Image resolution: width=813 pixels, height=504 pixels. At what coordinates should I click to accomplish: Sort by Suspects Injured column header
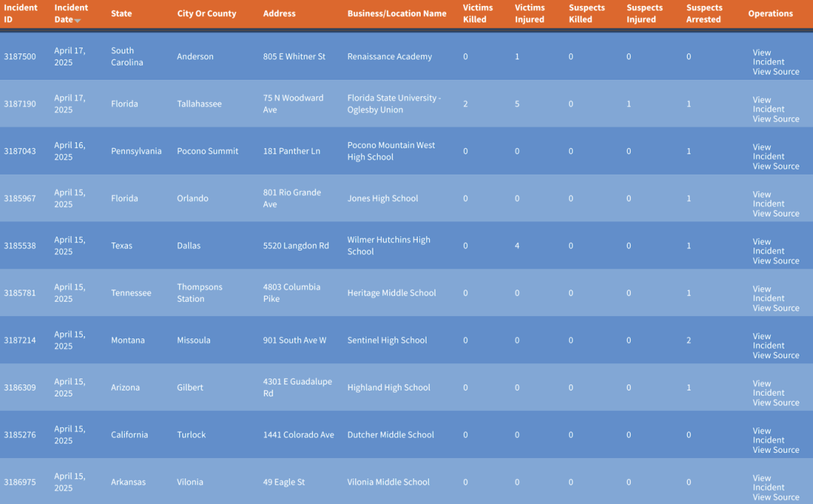pyautogui.click(x=644, y=14)
